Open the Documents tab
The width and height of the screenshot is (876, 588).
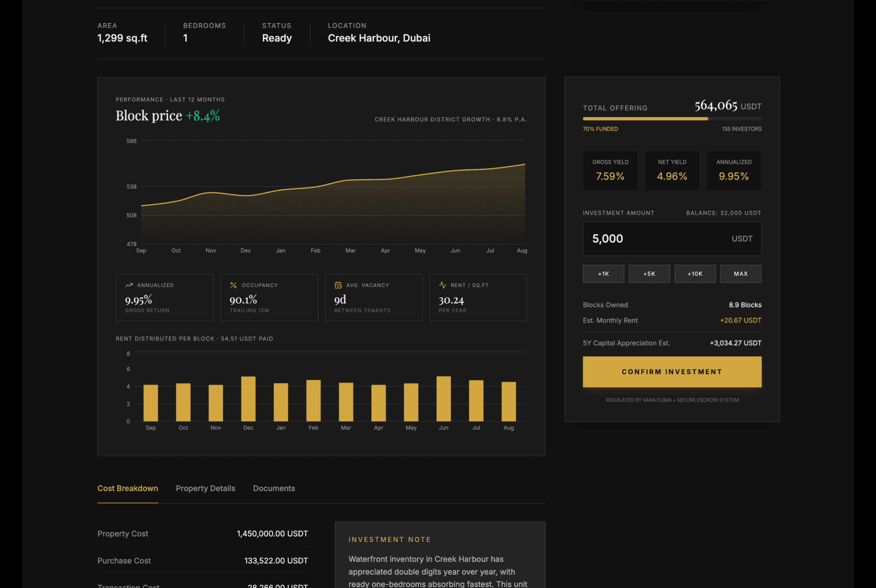coord(274,489)
